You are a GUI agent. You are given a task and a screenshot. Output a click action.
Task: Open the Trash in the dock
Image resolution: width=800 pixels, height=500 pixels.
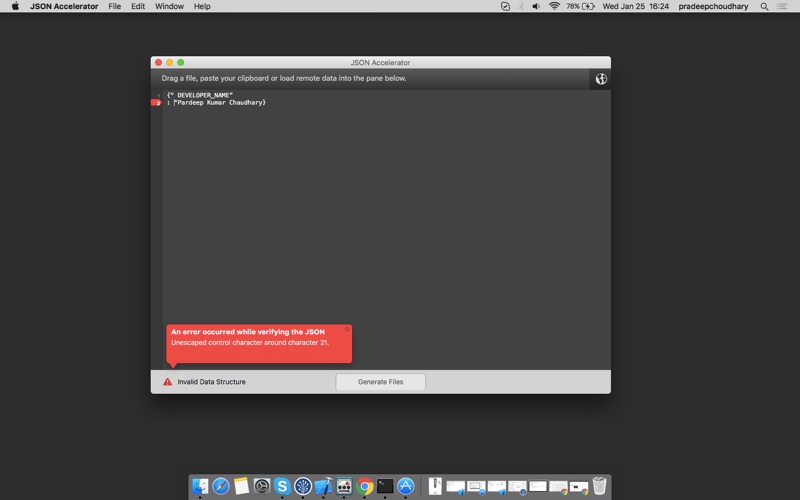click(x=599, y=486)
